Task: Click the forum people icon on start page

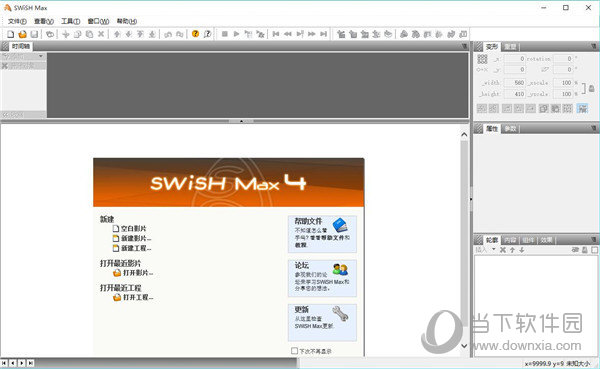Action: click(x=340, y=269)
